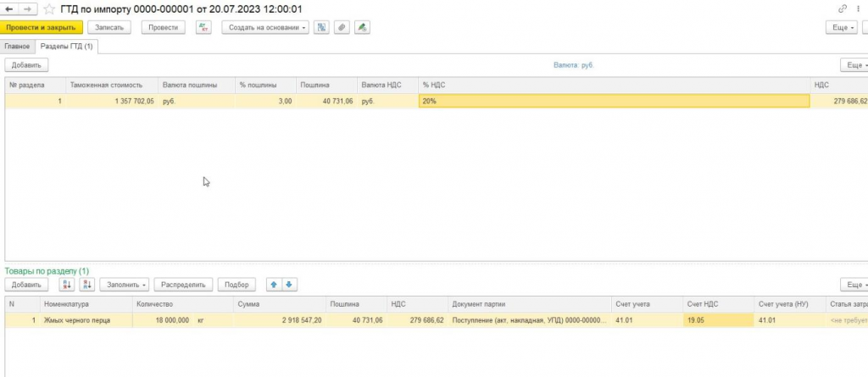
Task: Open attached files paperclip icon
Action: (342, 27)
